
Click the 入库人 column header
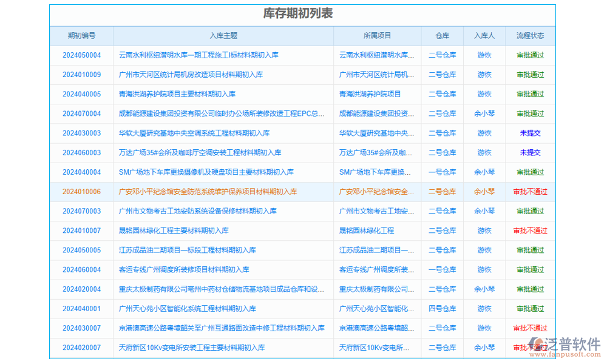pyautogui.click(x=484, y=36)
